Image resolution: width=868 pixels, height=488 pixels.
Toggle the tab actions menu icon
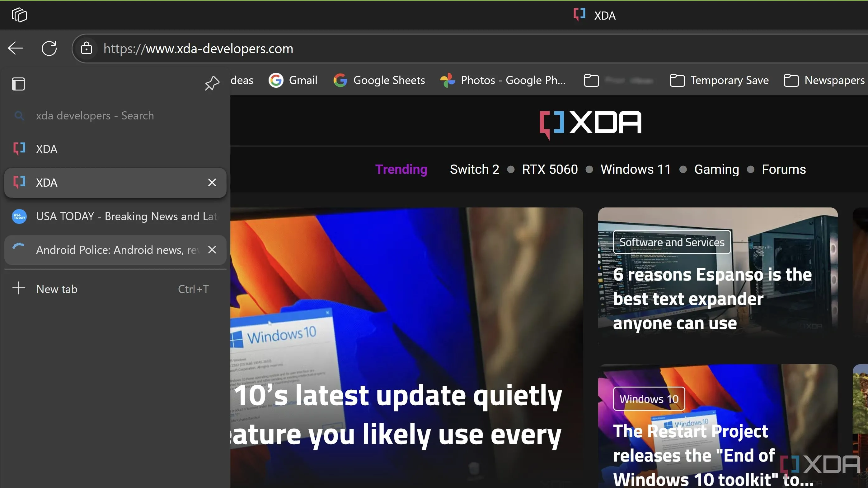19,84
